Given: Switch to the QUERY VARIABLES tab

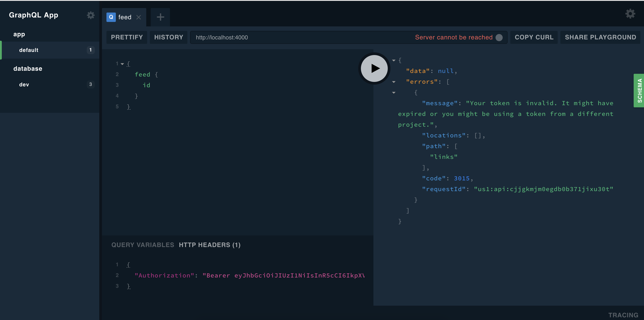Looking at the screenshot, I should 142,245.
